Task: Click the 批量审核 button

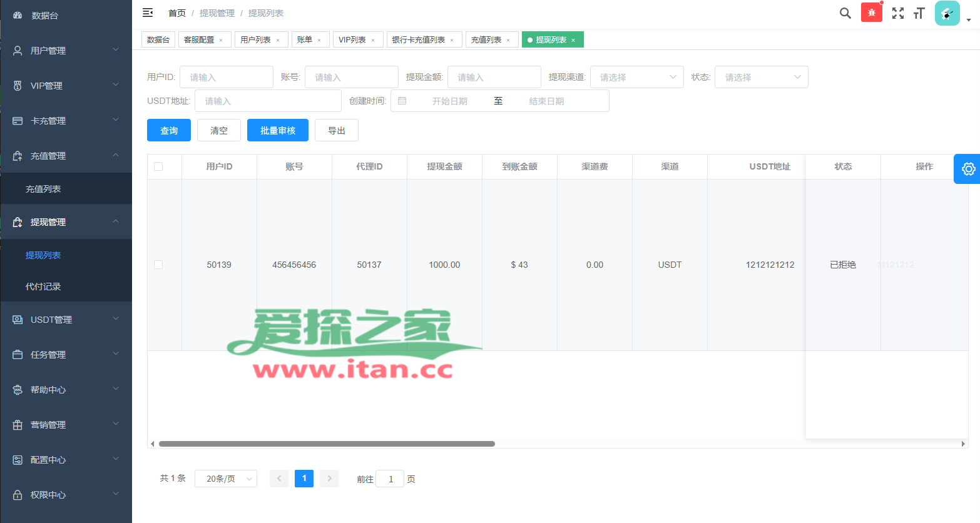Action: point(277,130)
